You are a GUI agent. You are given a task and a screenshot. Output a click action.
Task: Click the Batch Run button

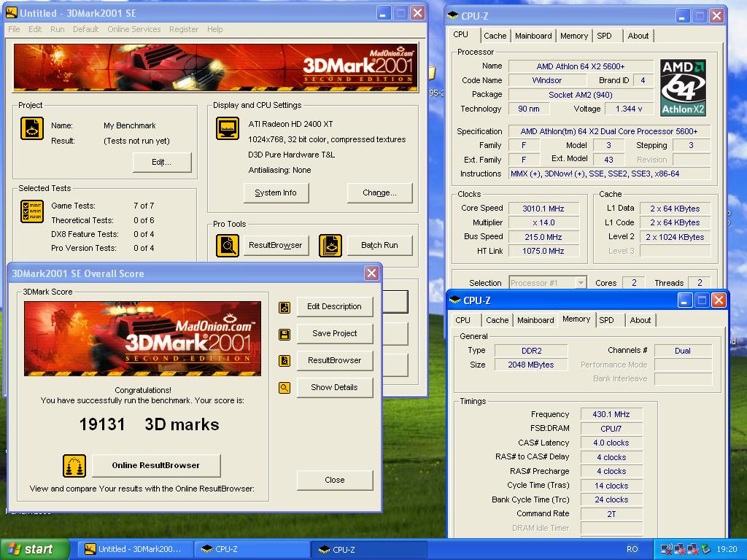(379, 245)
